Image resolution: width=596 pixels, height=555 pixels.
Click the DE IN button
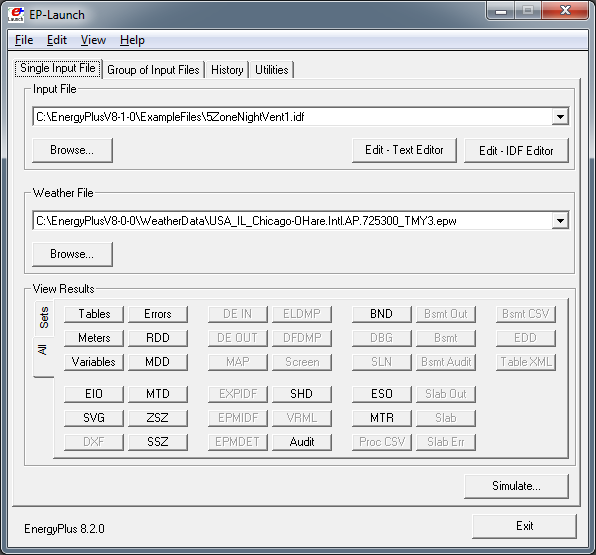238,314
